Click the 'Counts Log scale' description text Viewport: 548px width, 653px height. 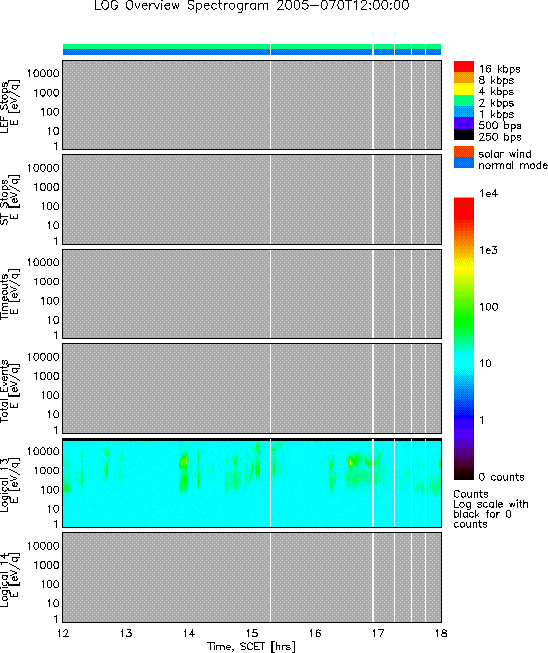[x=491, y=509]
